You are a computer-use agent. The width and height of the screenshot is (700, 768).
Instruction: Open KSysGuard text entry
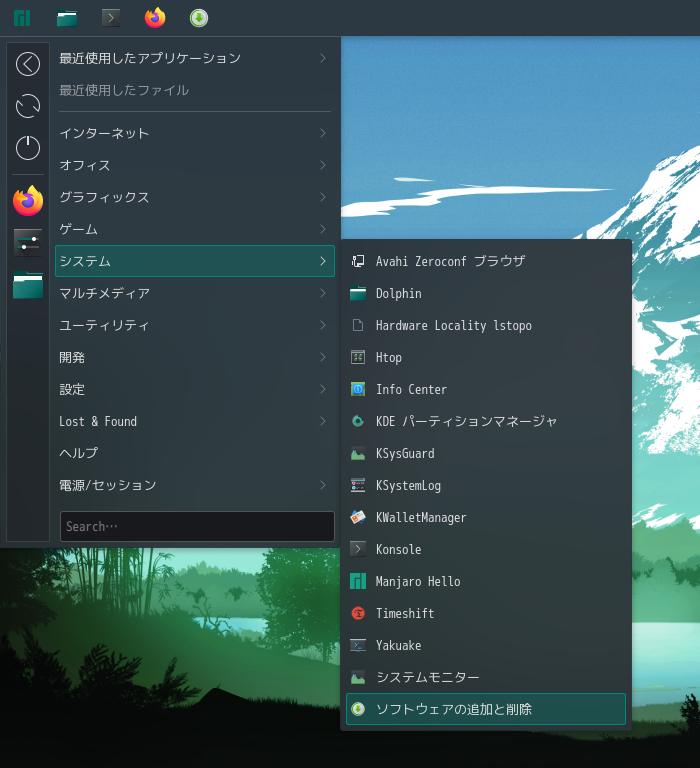405,454
